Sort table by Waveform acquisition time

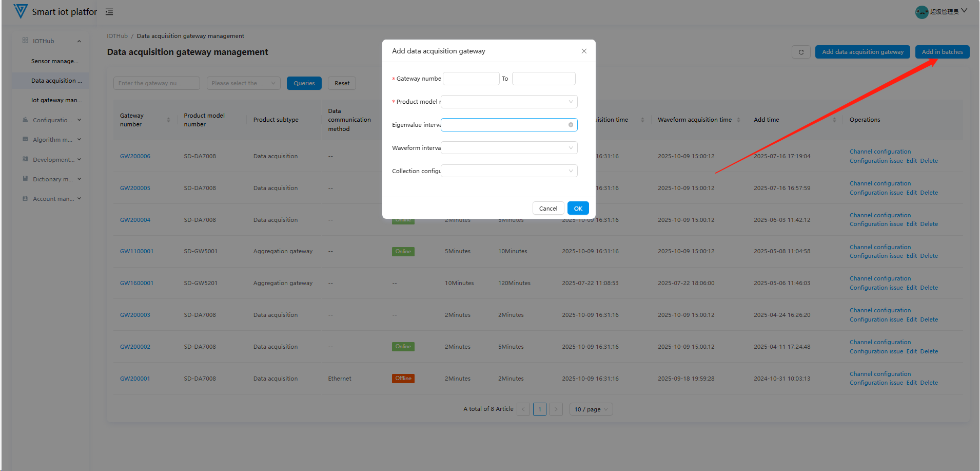click(738, 120)
